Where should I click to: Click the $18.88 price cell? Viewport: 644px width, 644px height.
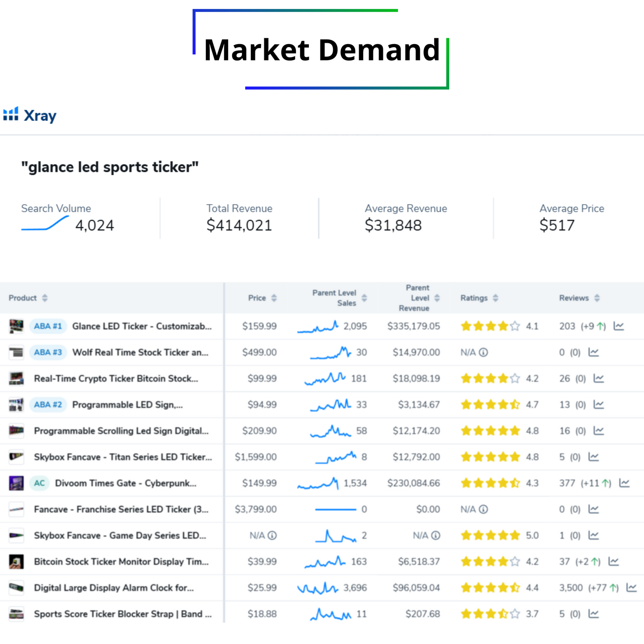(x=262, y=614)
